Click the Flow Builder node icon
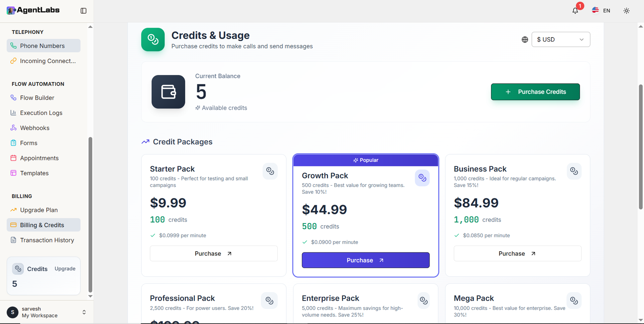Screen dimensions: 644x324 (13, 98)
